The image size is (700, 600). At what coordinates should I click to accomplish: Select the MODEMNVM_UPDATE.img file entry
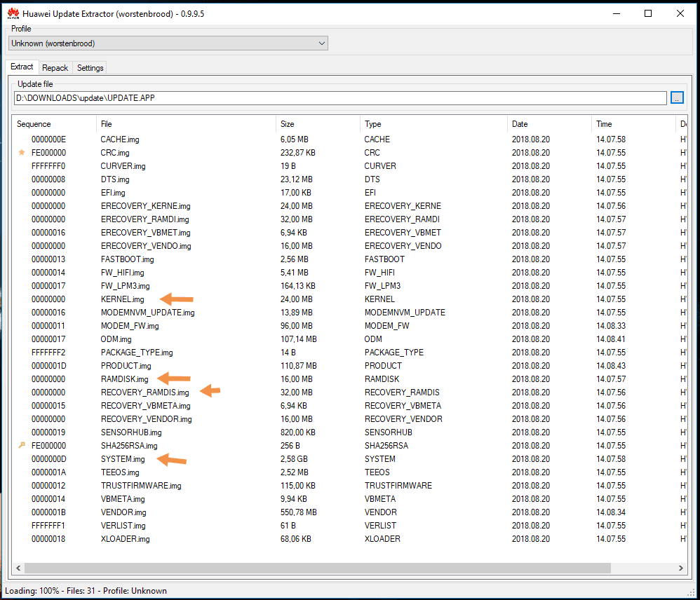[x=148, y=313]
